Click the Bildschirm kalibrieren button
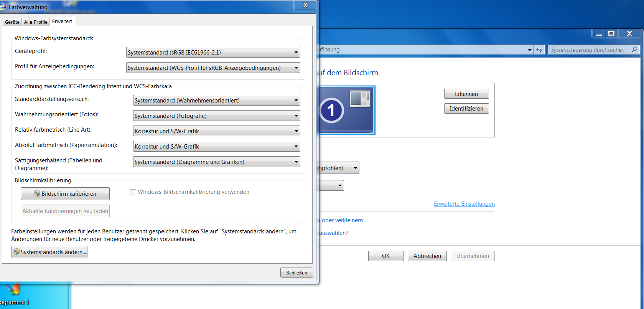644x309 pixels. pyautogui.click(x=65, y=193)
